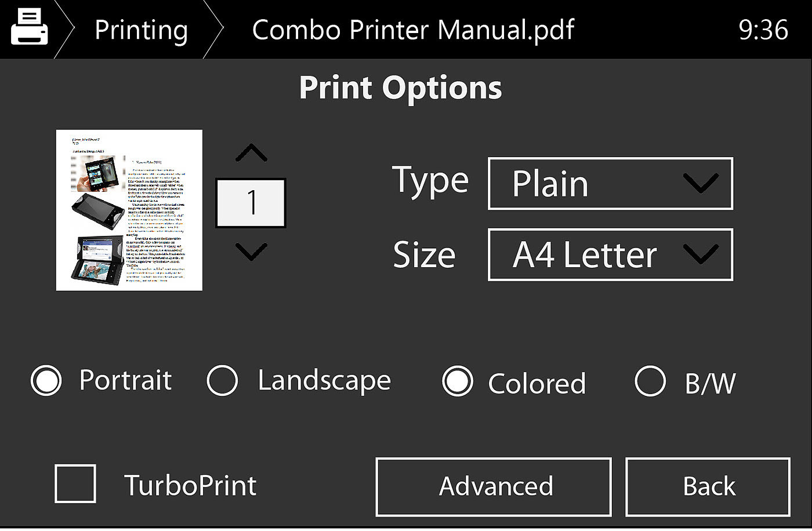The image size is (812, 531).
Task: Decrease copies with the down arrow
Action: 252,251
